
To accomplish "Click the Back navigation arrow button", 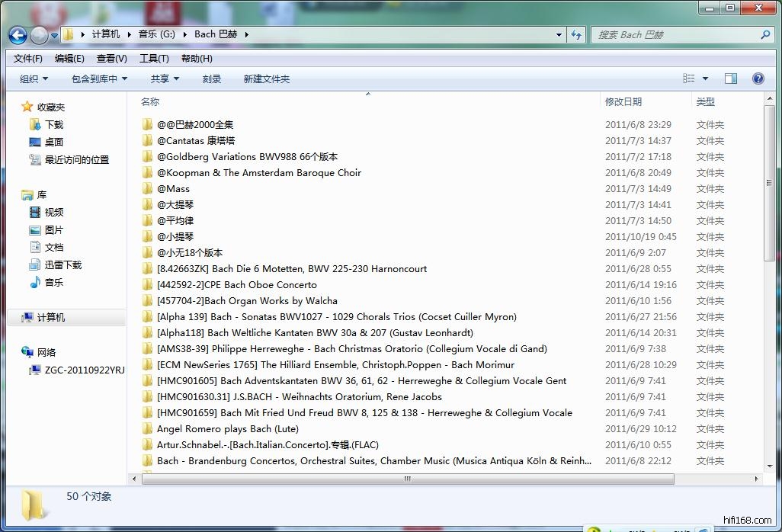I will (x=18, y=34).
